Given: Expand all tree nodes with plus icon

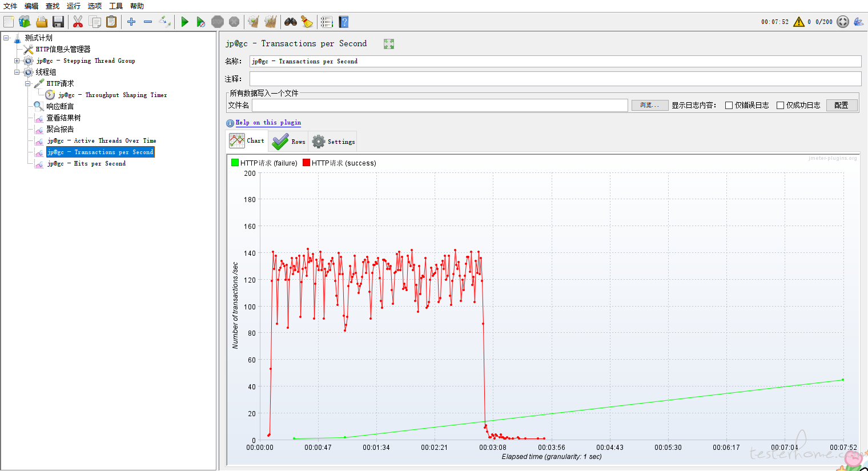Looking at the screenshot, I should point(131,22).
